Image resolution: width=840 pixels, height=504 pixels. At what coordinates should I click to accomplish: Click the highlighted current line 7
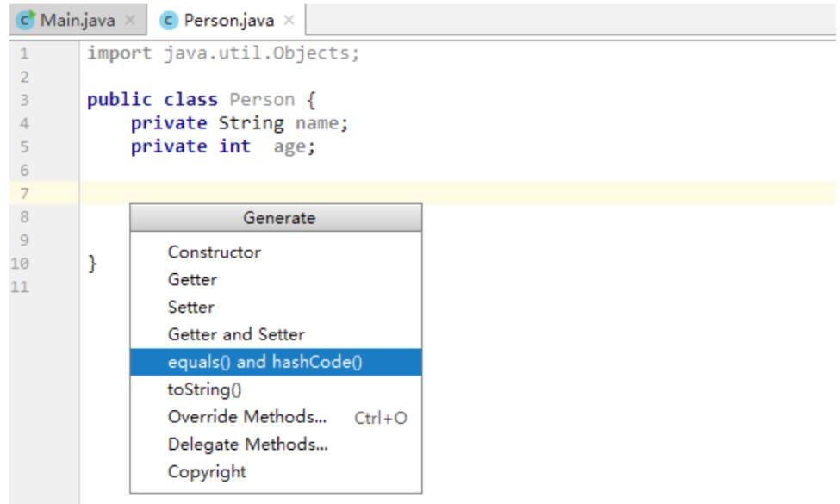[x=457, y=193]
